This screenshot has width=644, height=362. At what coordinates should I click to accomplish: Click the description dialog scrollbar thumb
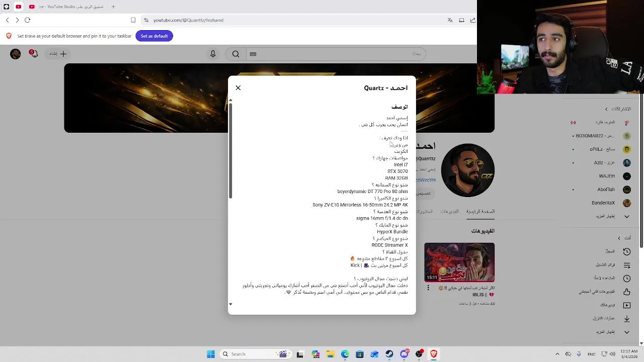(230, 151)
